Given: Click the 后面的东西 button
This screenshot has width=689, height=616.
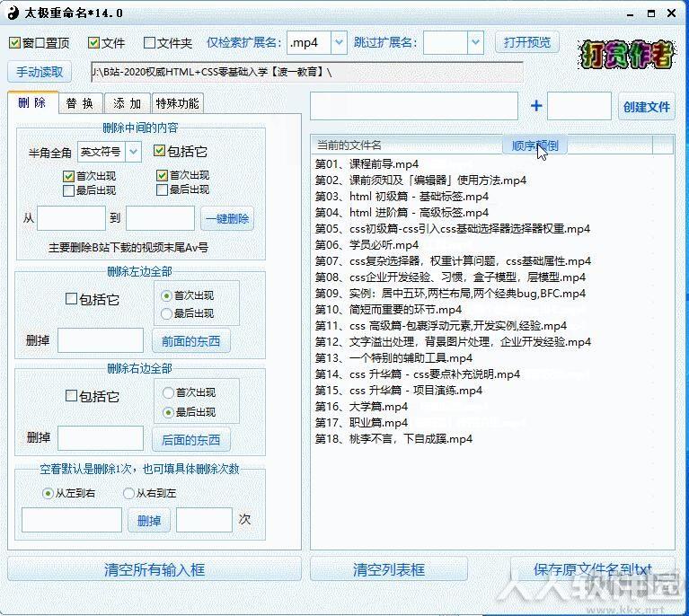Looking at the screenshot, I should click(190, 439).
